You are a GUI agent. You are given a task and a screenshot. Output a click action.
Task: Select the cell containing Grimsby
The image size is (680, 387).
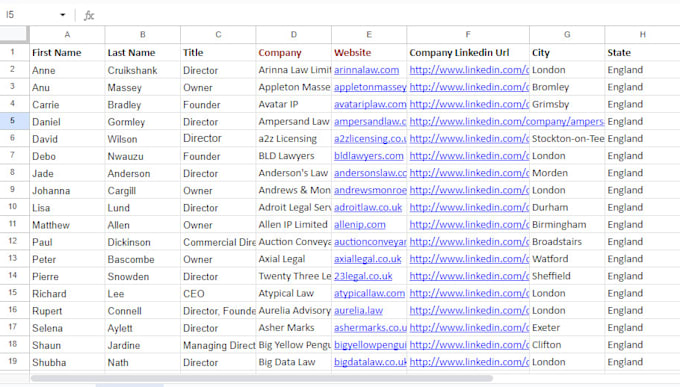pyautogui.click(x=567, y=104)
